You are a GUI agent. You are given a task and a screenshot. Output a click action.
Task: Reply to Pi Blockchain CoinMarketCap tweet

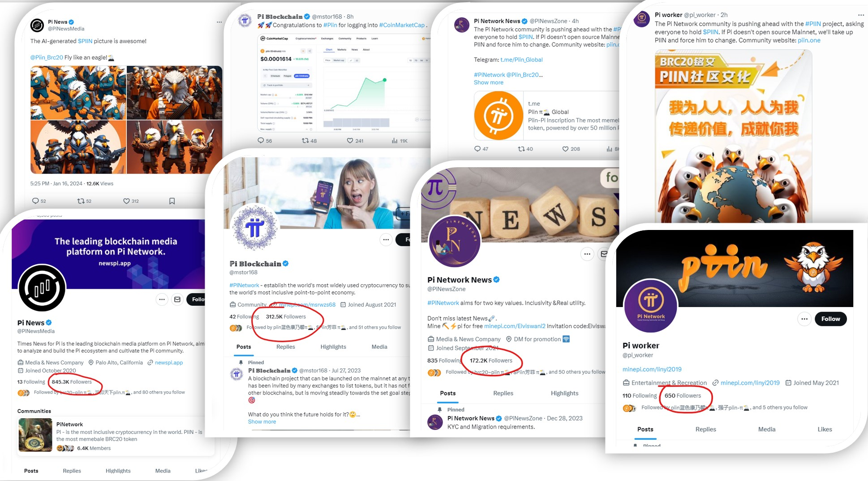[x=261, y=140]
